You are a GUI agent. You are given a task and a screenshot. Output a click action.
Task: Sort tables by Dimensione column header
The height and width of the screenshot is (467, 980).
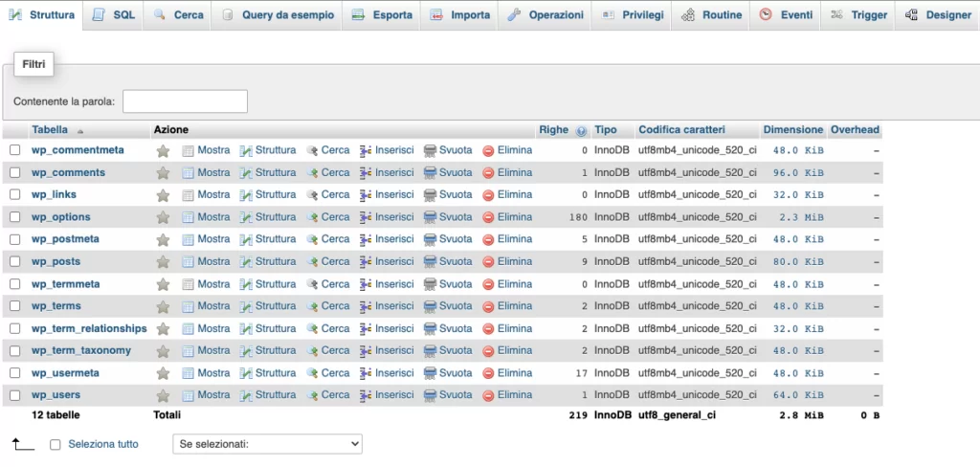pyautogui.click(x=792, y=129)
